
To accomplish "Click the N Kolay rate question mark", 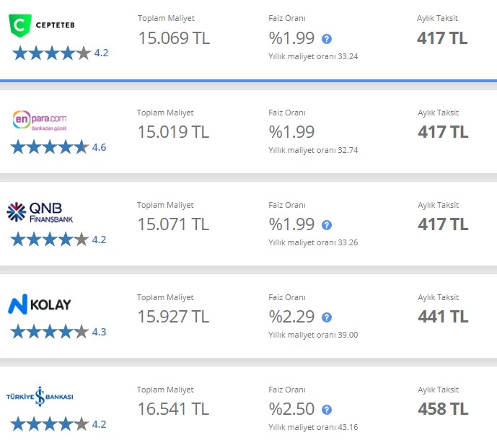I will pyautogui.click(x=327, y=317).
